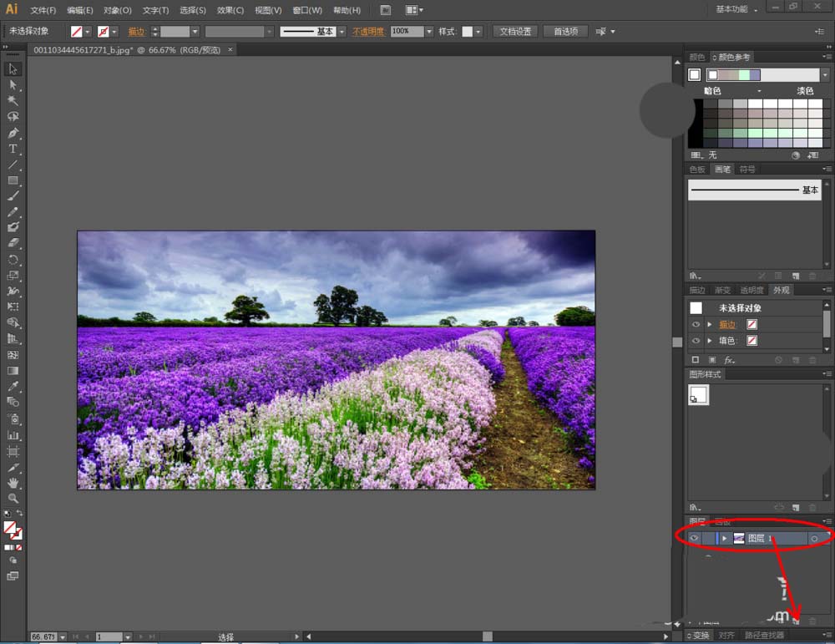Screen dimensions: 835x644
Task: Click the 不透明度 link in control bar
Action: pos(368,32)
